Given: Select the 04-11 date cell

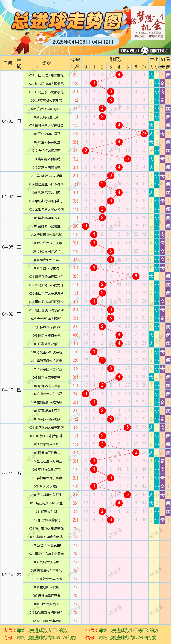Looking at the screenshot, I should [8, 474].
